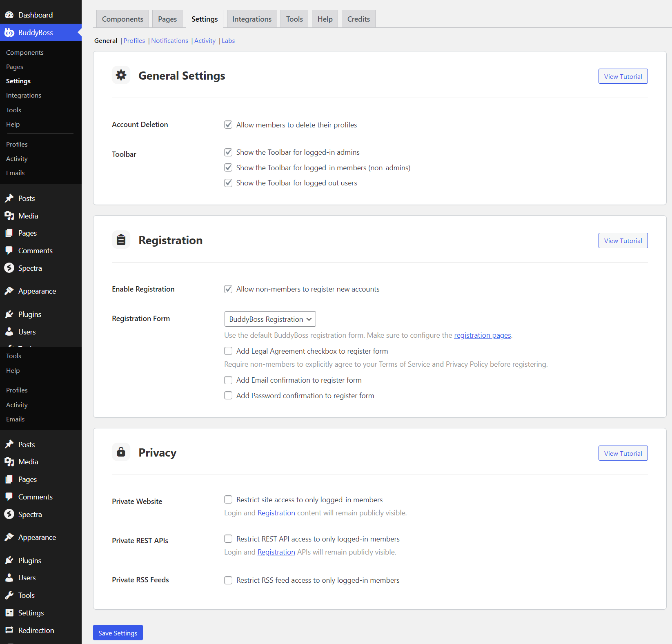Click the Private RSS Feeds label

pos(140,580)
